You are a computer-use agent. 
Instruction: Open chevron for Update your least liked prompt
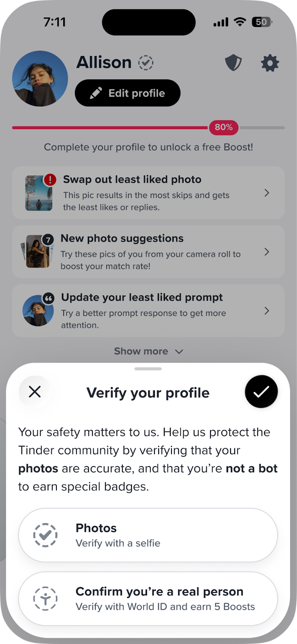coord(267,311)
